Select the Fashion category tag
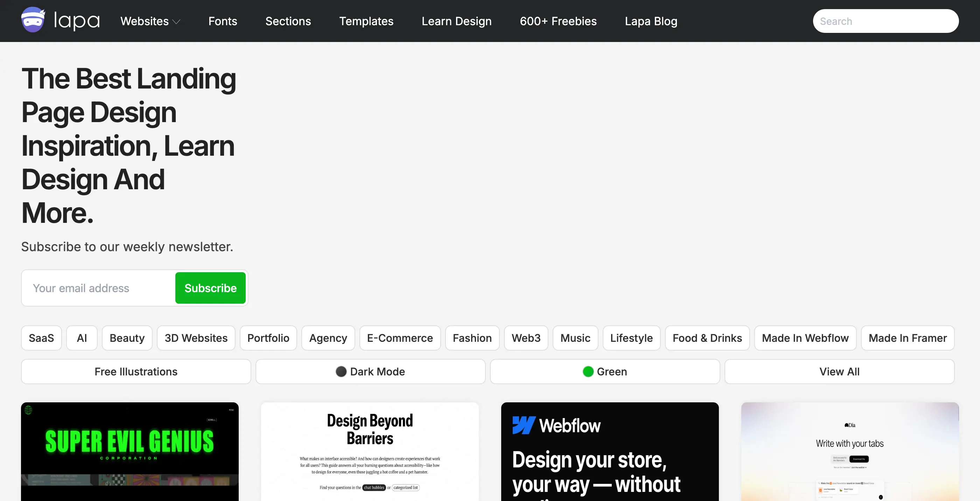980x501 pixels. point(472,338)
